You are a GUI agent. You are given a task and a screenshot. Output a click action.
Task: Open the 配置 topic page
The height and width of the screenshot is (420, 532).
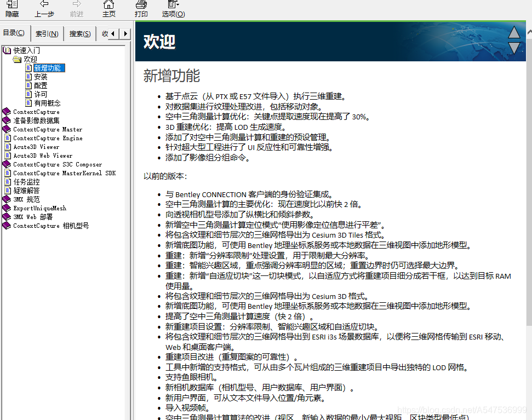41,86
